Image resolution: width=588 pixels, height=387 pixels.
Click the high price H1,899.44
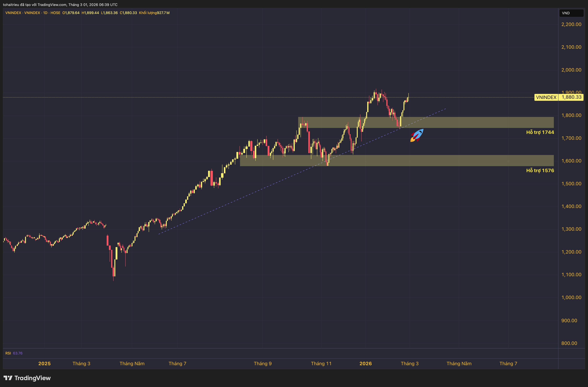[x=90, y=13]
